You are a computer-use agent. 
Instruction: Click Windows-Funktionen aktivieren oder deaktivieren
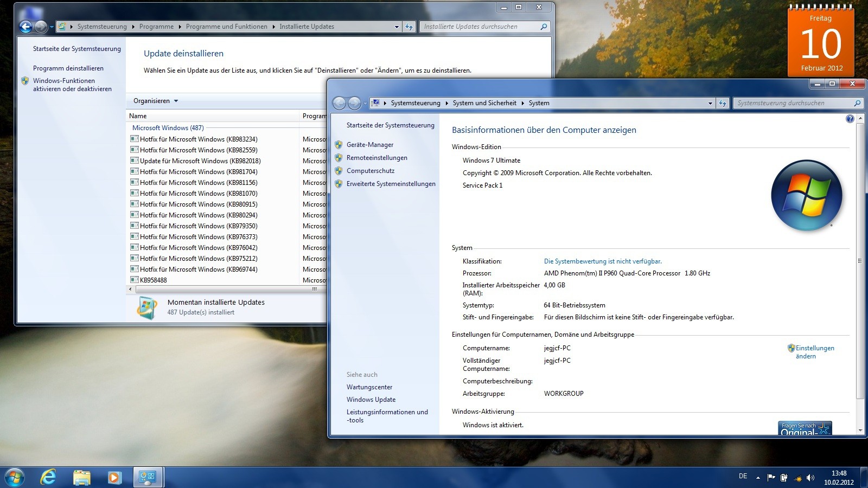(x=72, y=85)
